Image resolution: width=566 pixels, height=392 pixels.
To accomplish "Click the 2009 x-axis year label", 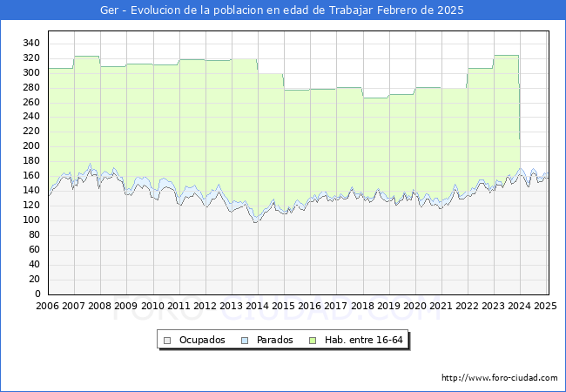I will point(126,306).
